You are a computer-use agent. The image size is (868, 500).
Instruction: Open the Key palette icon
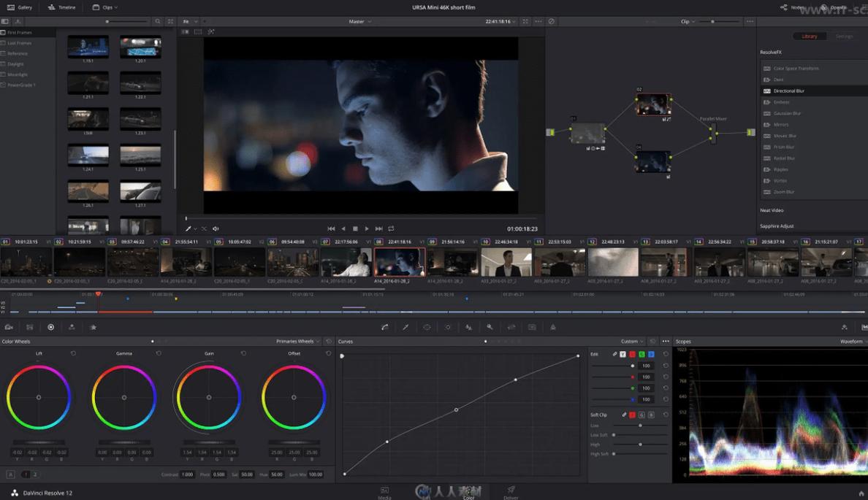[490, 328]
